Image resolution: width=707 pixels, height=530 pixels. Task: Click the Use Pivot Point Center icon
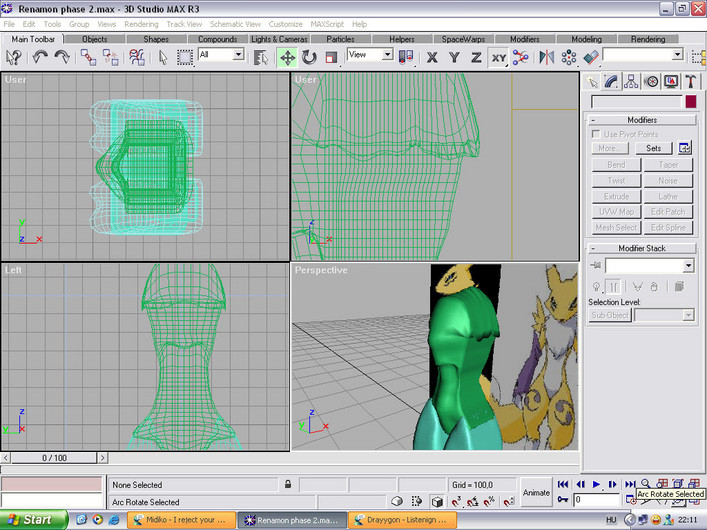point(406,57)
